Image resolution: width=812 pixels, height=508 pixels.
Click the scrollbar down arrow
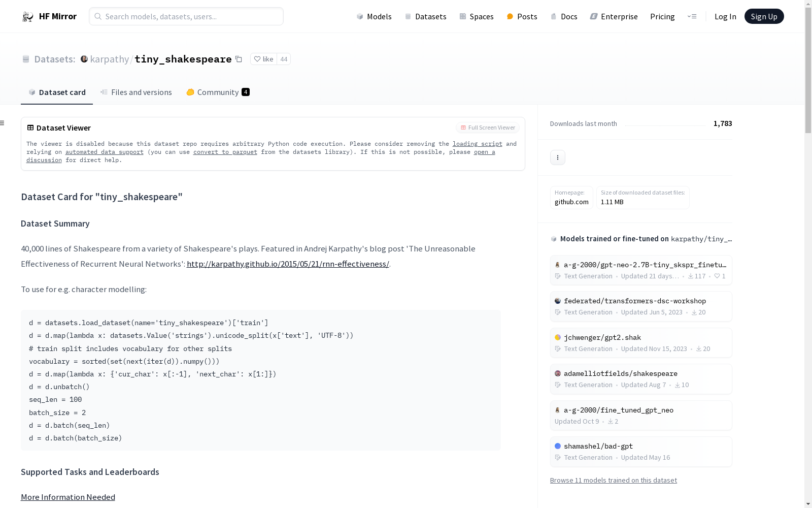808,504
